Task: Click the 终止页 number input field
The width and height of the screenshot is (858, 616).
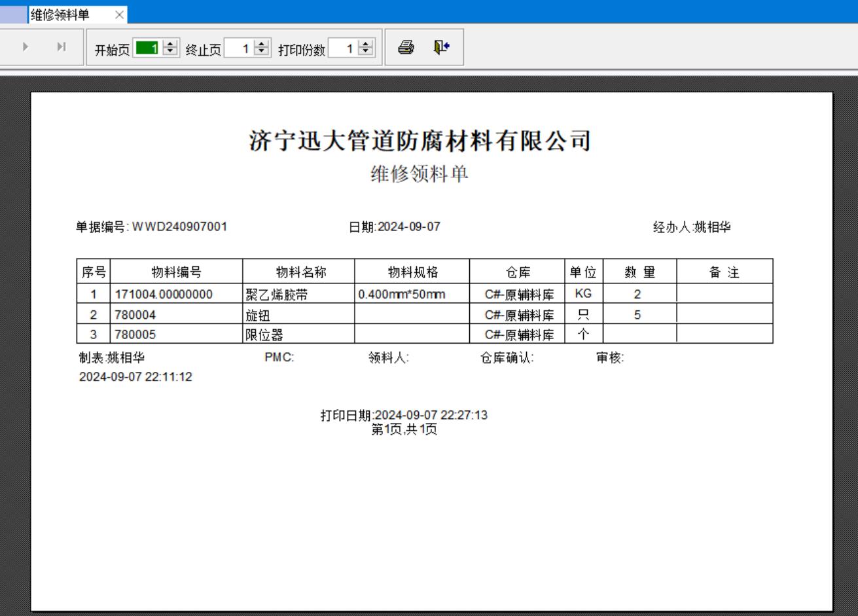Action: (238, 48)
